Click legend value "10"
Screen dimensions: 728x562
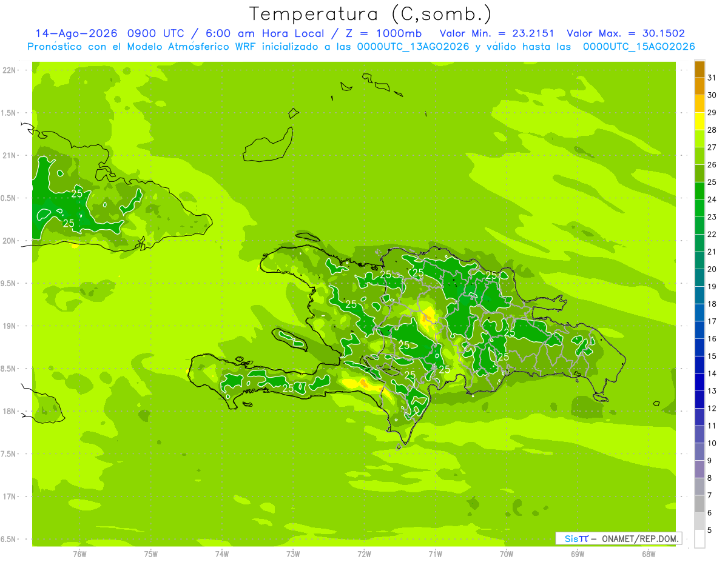(x=712, y=443)
